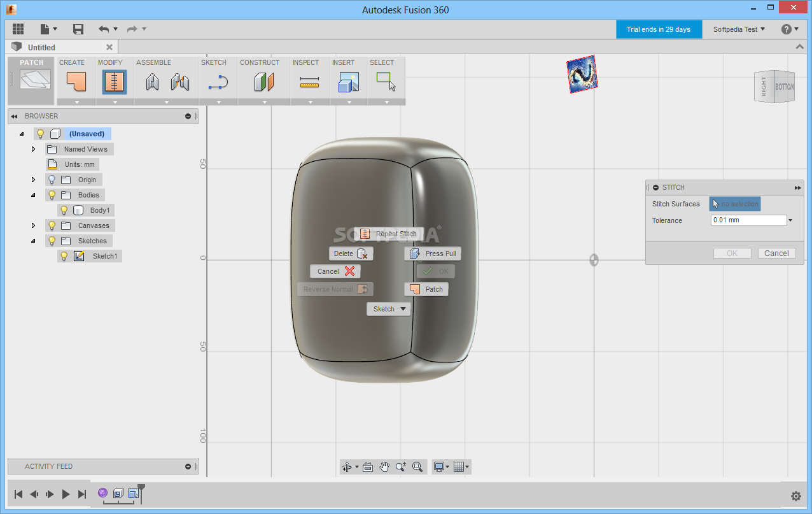Select the Stitch tool in Modify
The height and width of the screenshot is (514, 812).
[115, 82]
